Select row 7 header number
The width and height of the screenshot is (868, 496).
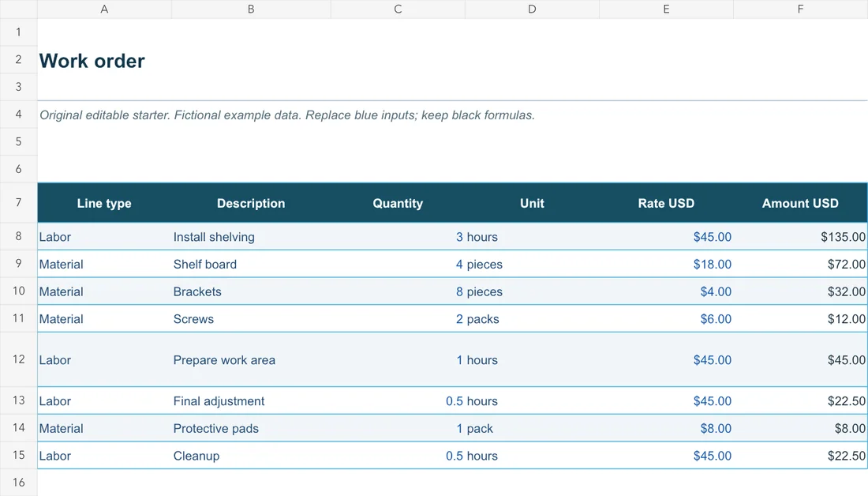18,202
